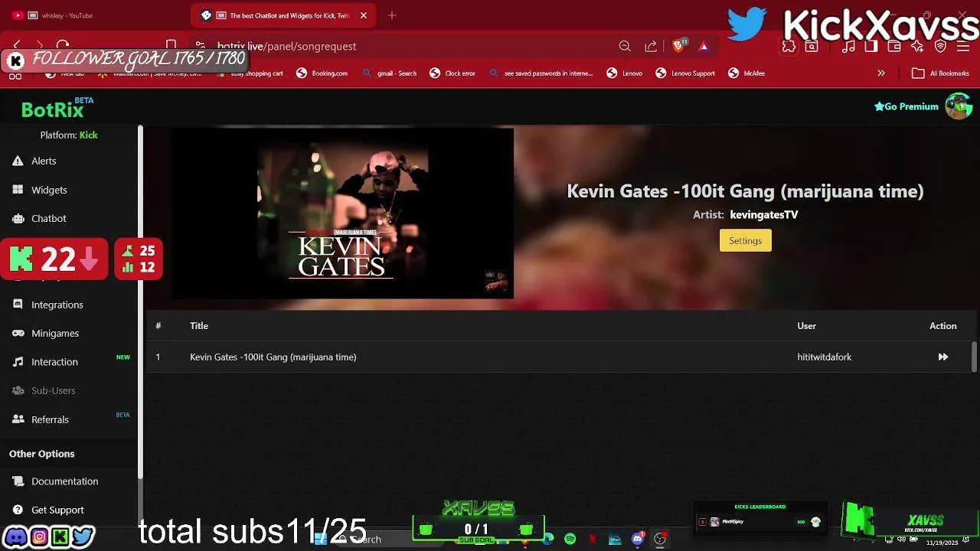
Task: Click the song title heading 100it Gang
Action: [x=745, y=191]
